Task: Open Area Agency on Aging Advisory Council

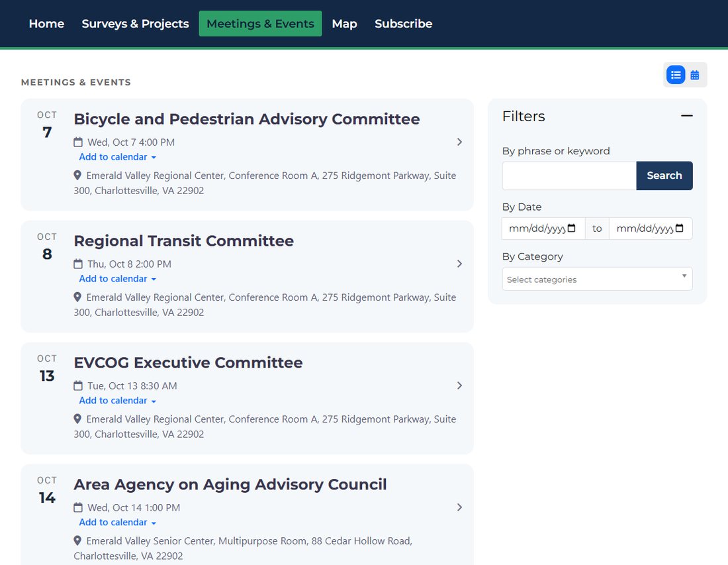Action: tap(230, 484)
